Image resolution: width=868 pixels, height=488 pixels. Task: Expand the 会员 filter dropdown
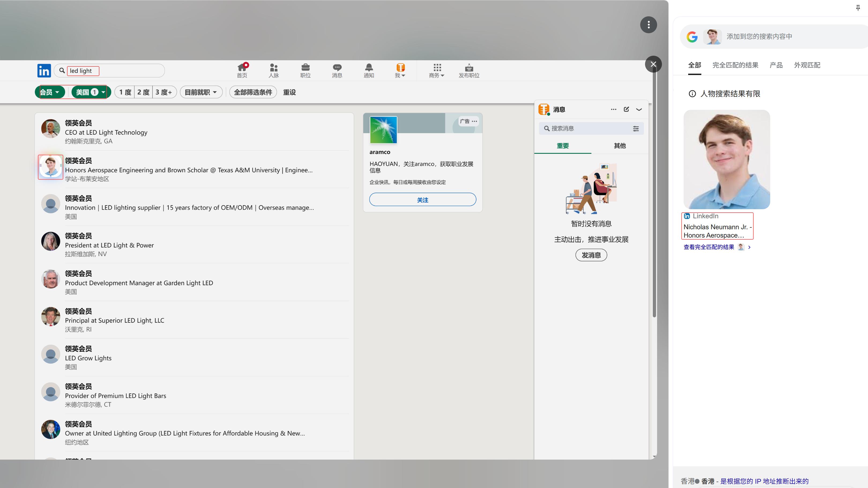point(50,92)
